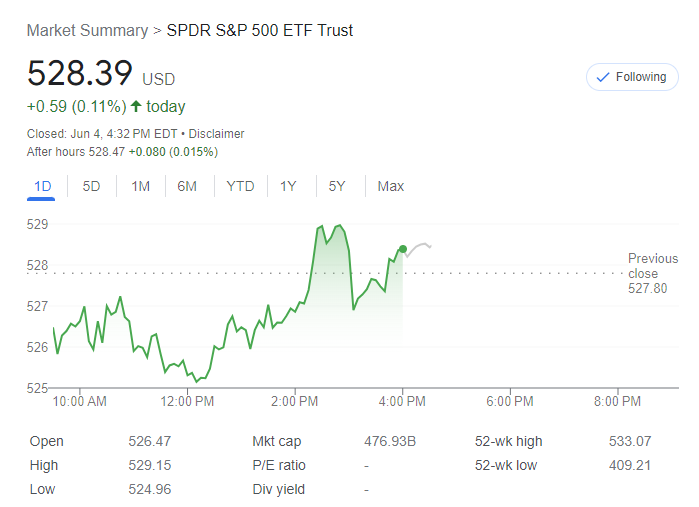Screen dimensions: 699x507
Task: Open the Market Summary link
Action: pos(87,30)
